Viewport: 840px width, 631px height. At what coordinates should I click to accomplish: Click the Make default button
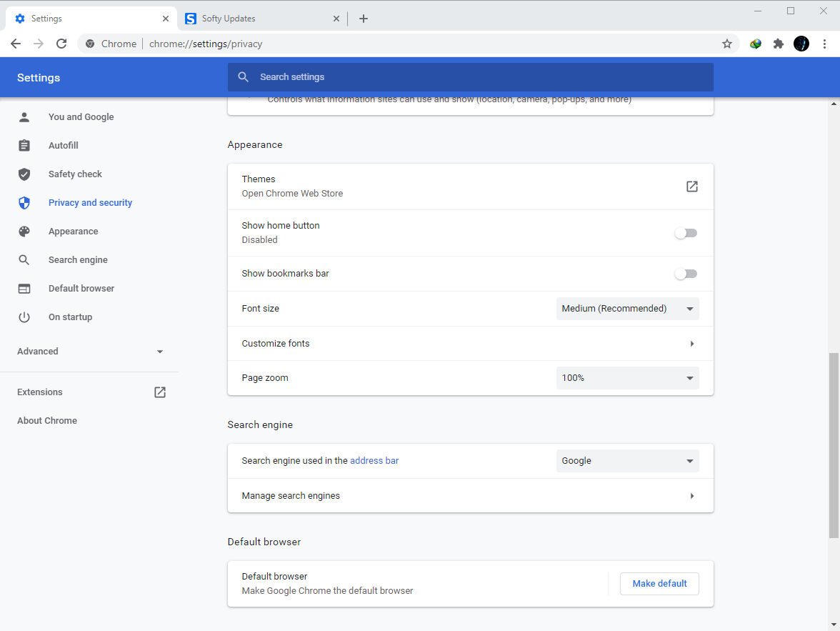coord(659,584)
